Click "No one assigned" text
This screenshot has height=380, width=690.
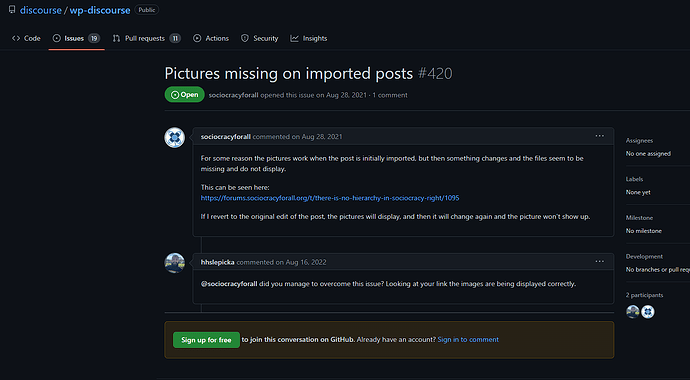pyautogui.click(x=648, y=154)
